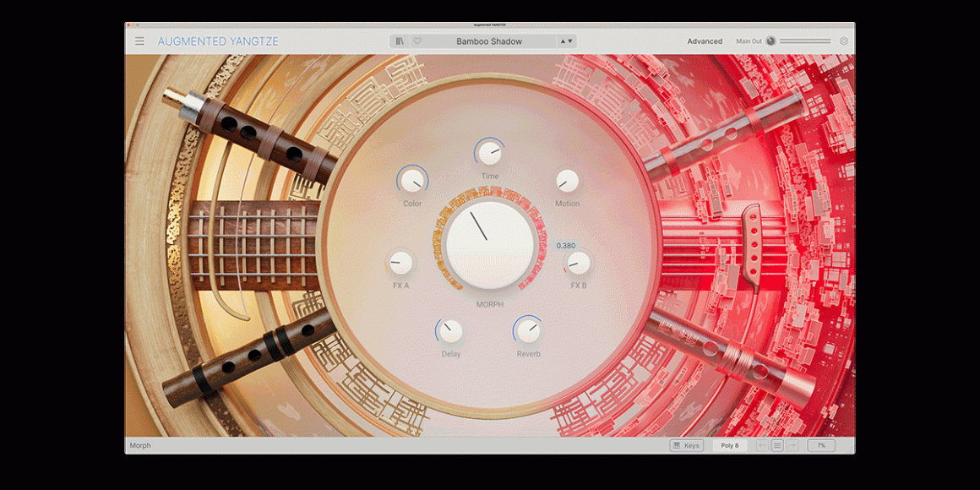Click the Main Out volume knob
The image size is (980, 490).
click(x=770, y=41)
